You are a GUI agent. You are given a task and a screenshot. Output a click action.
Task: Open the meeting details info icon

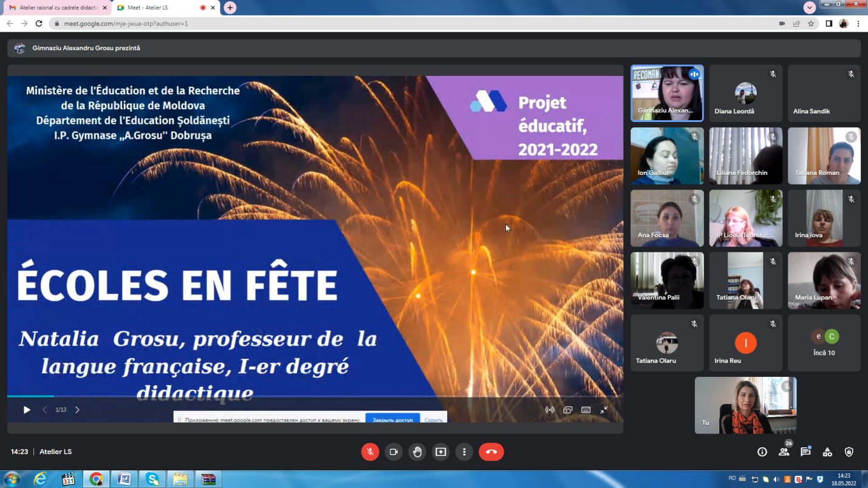(x=762, y=452)
